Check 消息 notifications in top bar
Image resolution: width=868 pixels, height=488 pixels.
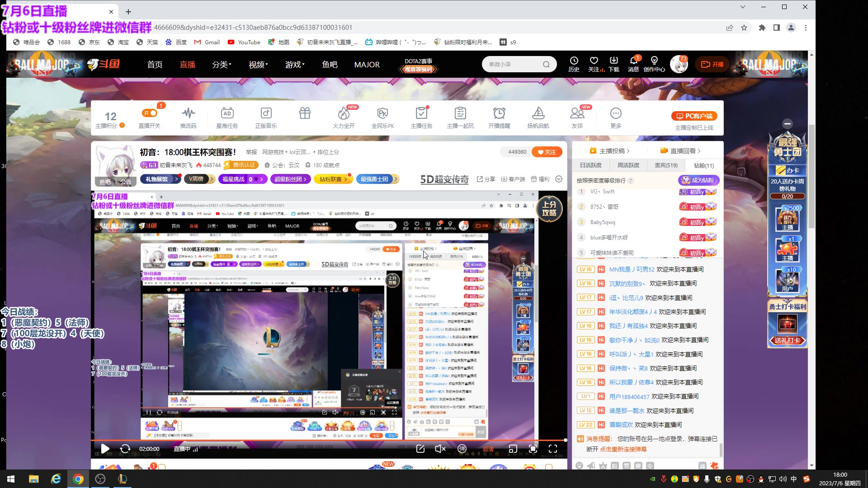pos(632,63)
